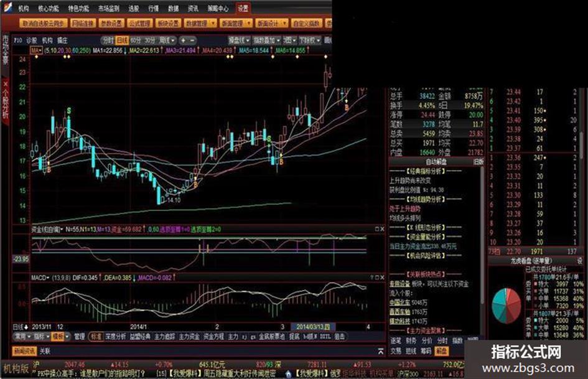Image resolution: width=588 pixels, height=379 pixels.
Task: Expand the 3图 layout dropdown
Action: [289, 40]
